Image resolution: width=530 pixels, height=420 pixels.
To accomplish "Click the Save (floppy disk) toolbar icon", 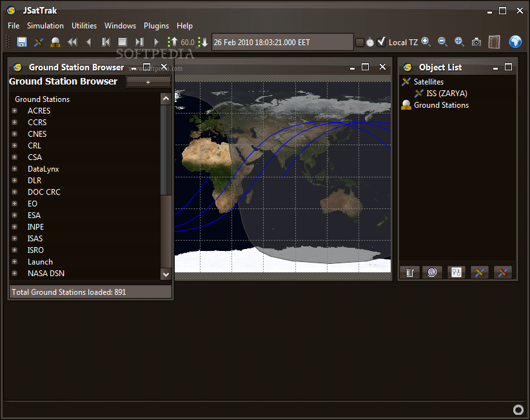I will 22,42.
